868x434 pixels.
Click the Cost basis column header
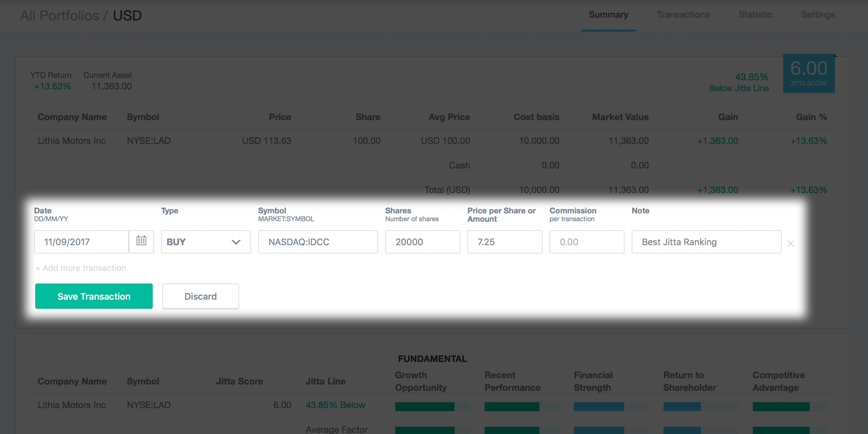[537, 117]
